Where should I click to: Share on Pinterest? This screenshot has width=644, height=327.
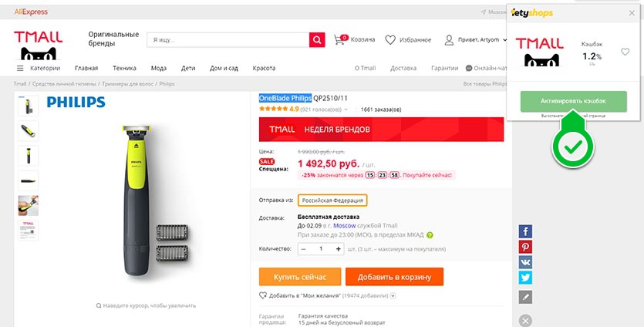pos(525,247)
